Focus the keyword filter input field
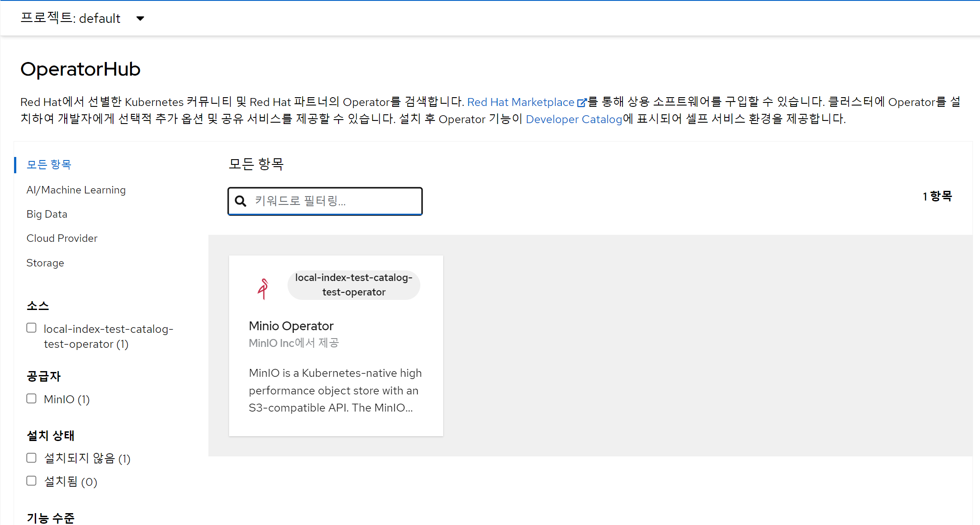Viewport: 980px width, 525px height. [x=334, y=201]
